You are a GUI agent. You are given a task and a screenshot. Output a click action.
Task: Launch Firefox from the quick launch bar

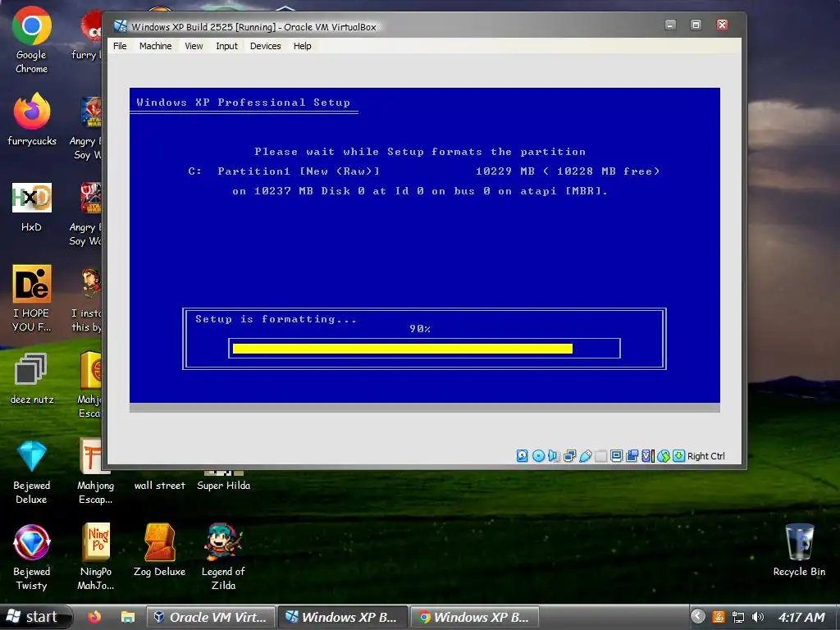coord(94,617)
